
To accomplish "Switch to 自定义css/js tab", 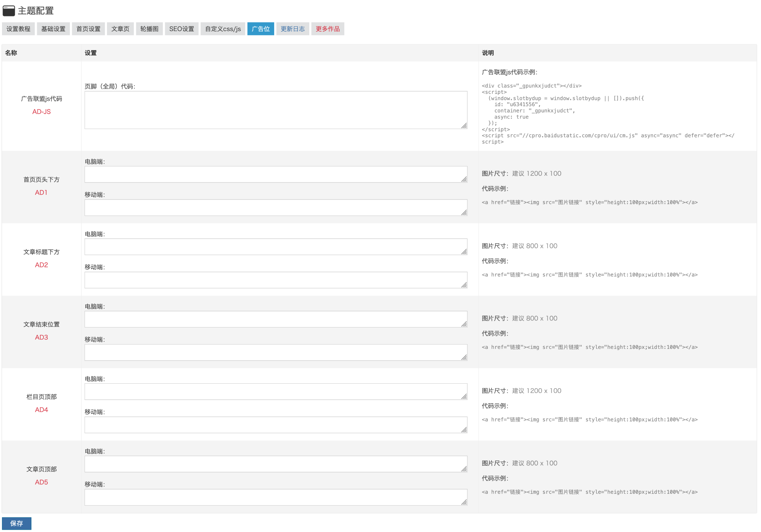I will 223,29.
